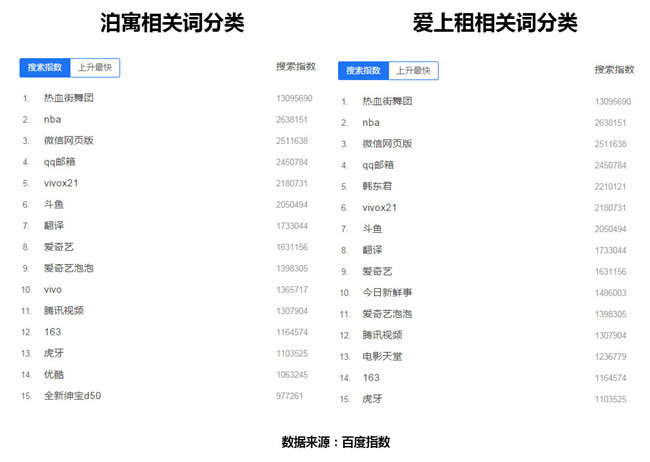The width and height of the screenshot is (650, 462).
Task: Click 全新绅宝d50 keyword
Action: (73, 396)
